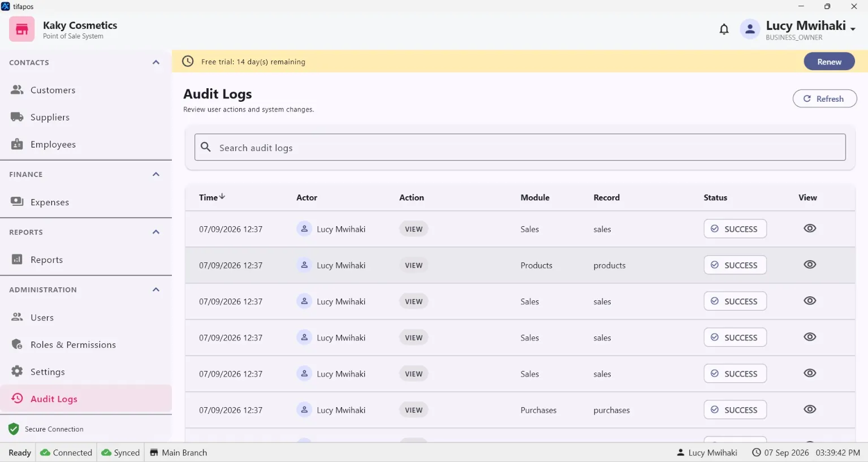This screenshot has height=462, width=868.
Task: Collapse the Administration section
Action: pos(156,290)
